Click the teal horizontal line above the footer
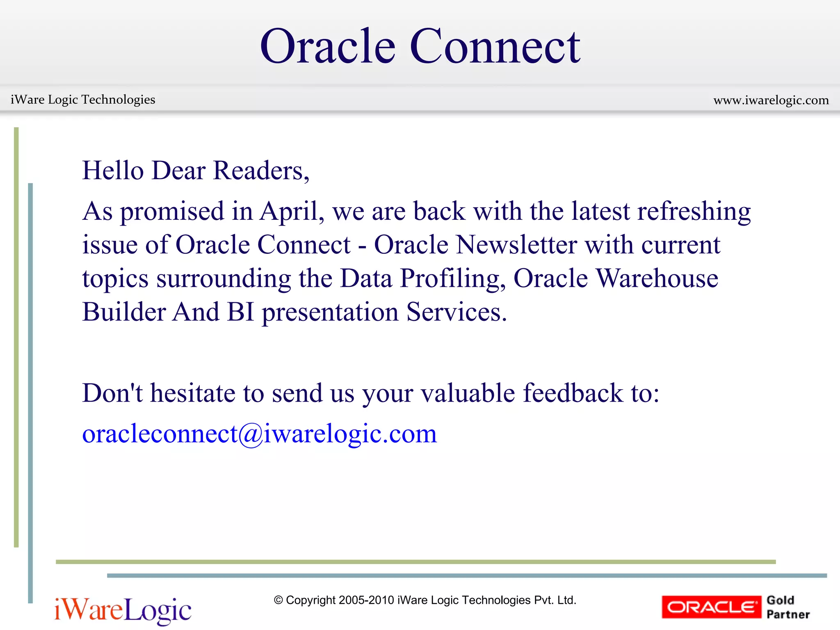The image size is (840, 630). (x=466, y=575)
